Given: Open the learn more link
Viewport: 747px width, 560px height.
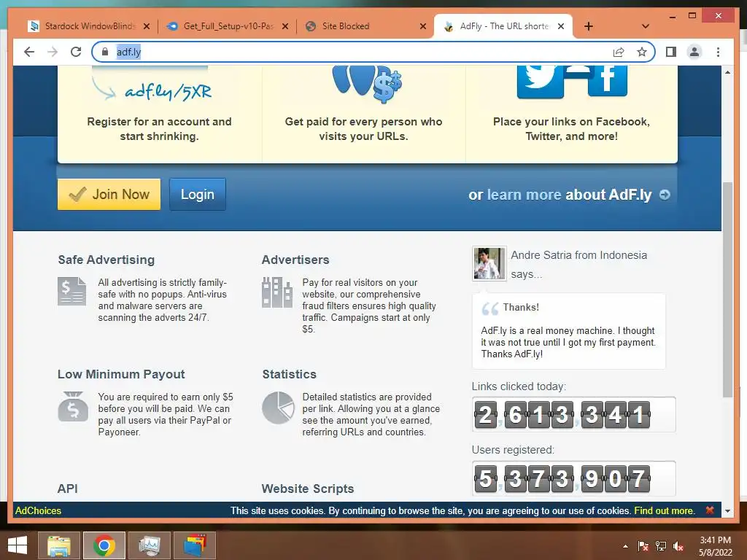Looking at the screenshot, I should pyautogui.click(x=524, y=195).
